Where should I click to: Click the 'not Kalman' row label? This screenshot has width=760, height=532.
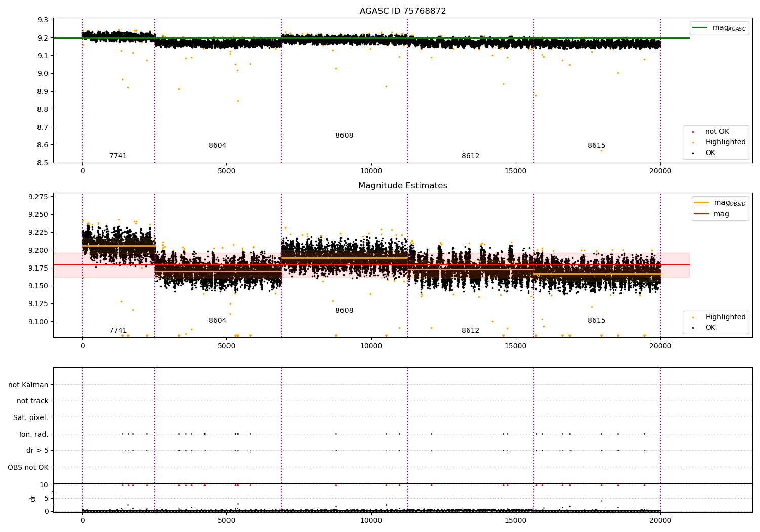click(28, 385)
